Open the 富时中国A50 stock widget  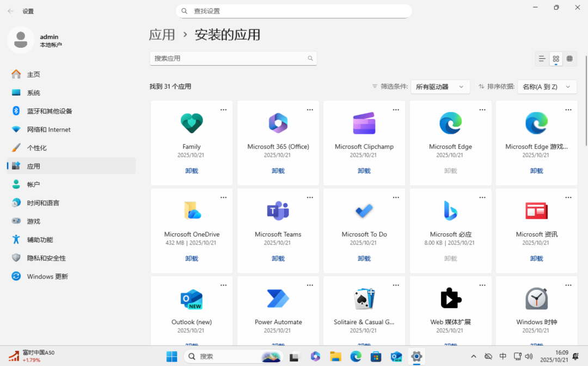[32, 356]
